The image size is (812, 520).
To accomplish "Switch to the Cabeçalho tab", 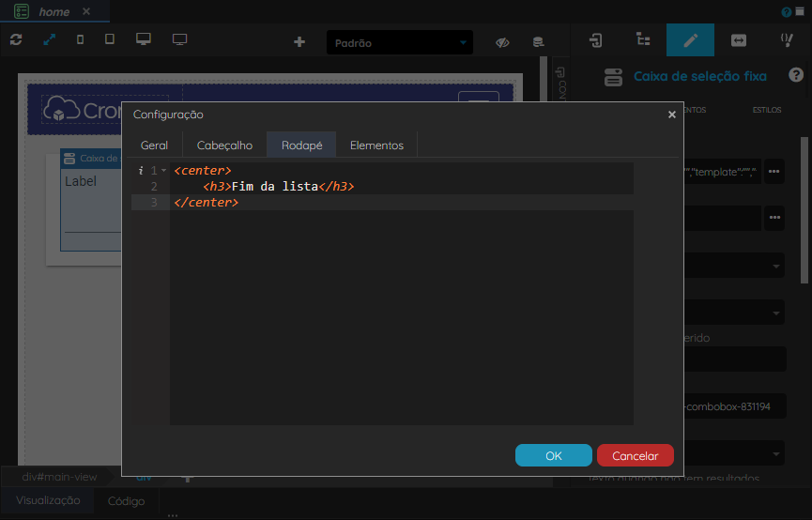I will point(224,145).
